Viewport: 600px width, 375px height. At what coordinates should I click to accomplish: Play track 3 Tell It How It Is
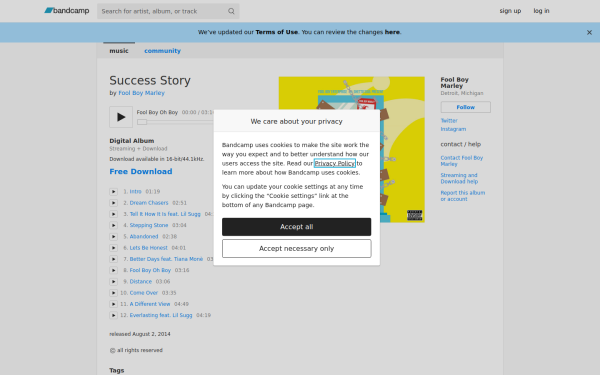click(113, 214)
